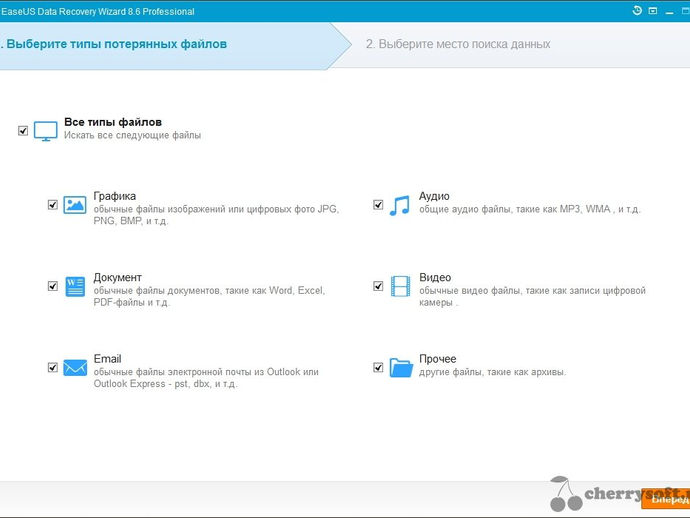The image size is (690, 518).
Task: Toggle the Документ checkbox
Action: pos(52,286)
